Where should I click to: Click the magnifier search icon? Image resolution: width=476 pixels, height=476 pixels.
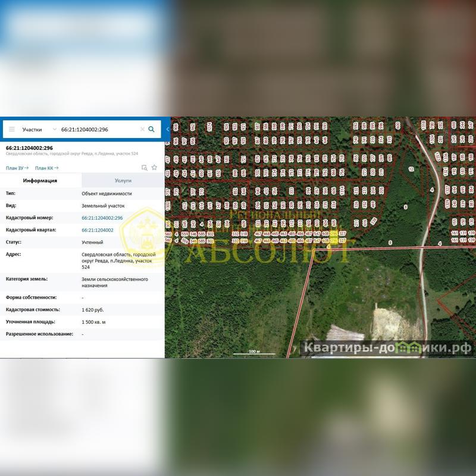tap(152, 129)
